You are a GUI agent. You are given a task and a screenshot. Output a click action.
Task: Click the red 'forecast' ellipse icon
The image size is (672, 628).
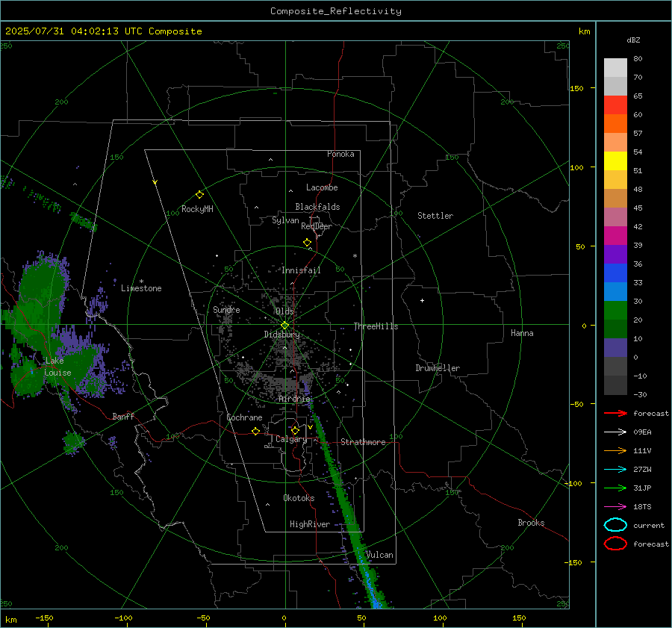point(615,544)
